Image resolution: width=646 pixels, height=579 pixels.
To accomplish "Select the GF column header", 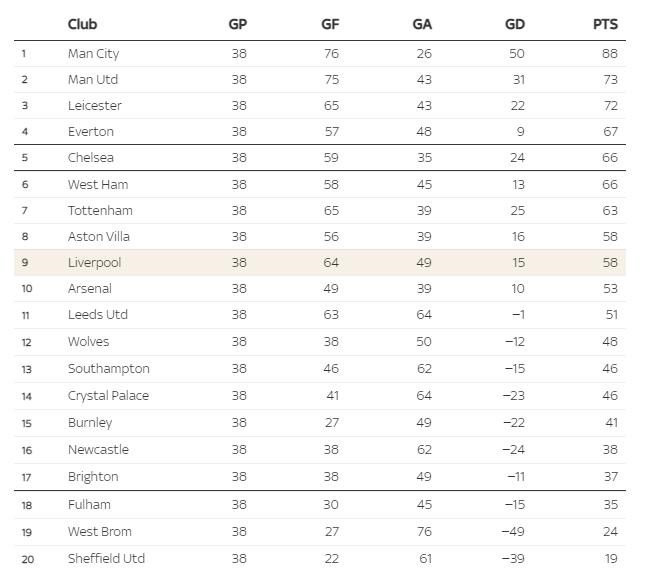I will [x=330, y=24].
